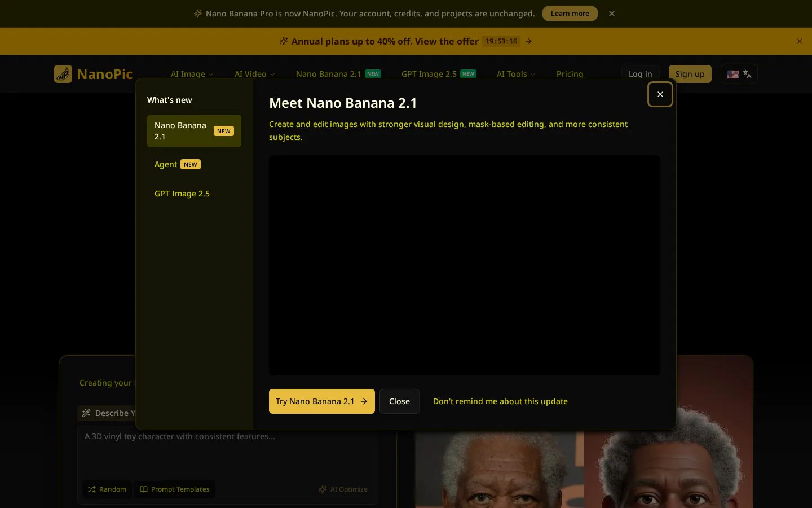
Task: Open GPT Image 2.5 in the navigation bar
Action: (x=439, y=74)
